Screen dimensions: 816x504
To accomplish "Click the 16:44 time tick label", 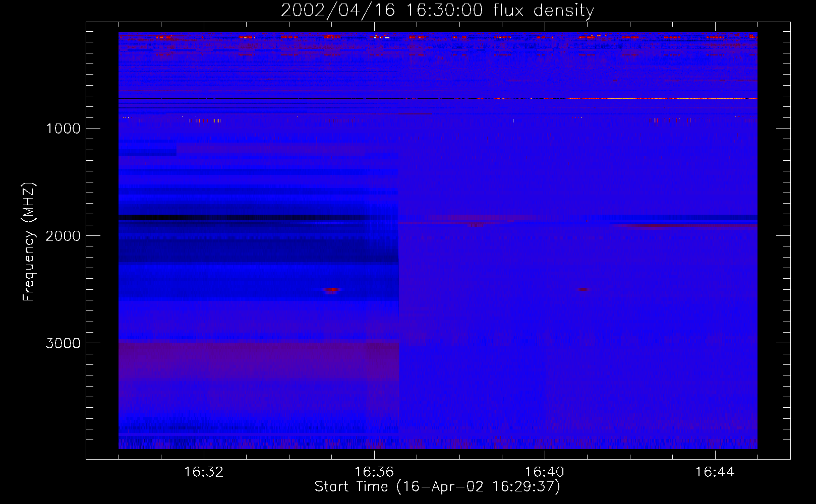I will click(x=715, y=472).
